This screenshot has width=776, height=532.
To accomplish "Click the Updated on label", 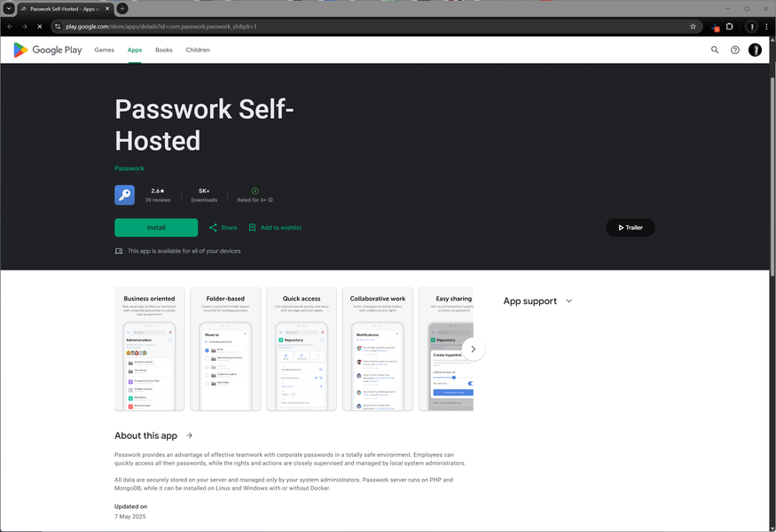I will pyautogui.click(x=130, y=507).
